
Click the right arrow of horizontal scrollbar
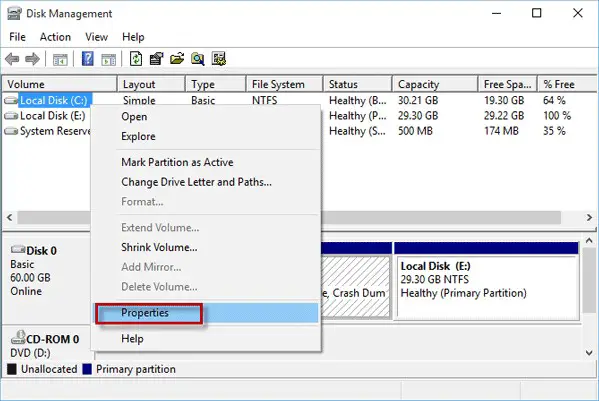[x=589, y=218]
